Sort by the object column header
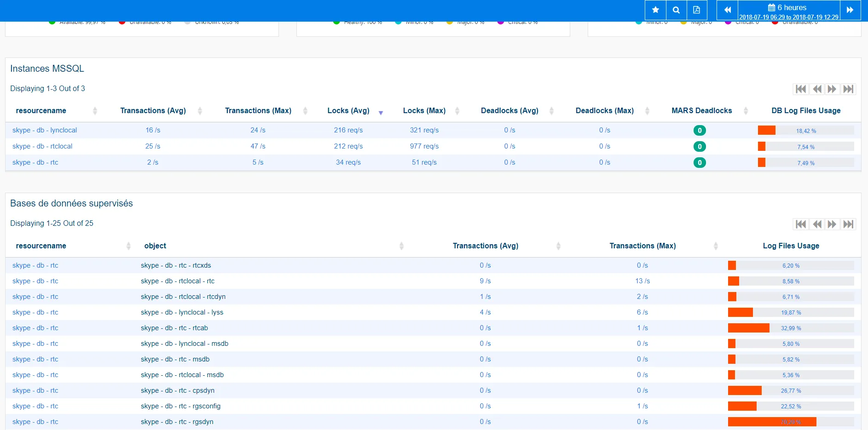Image resolution: width=868 pixels, height=430 pixels. (155, 246)
